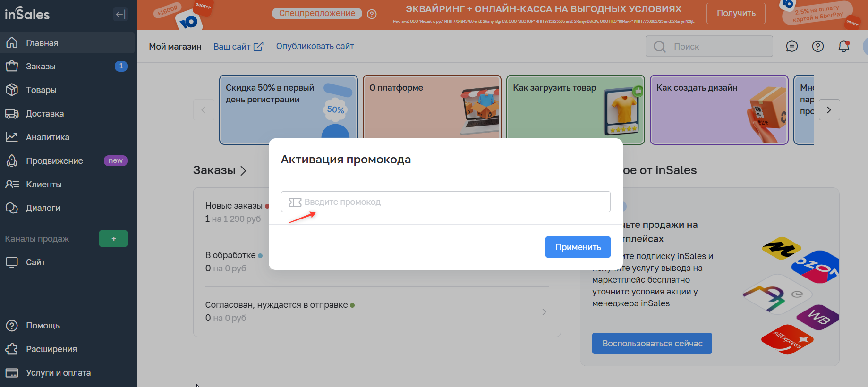The image size is (868, 387).
Task: Show previous carousel cards with left arrow
Action: pos(204,110)
